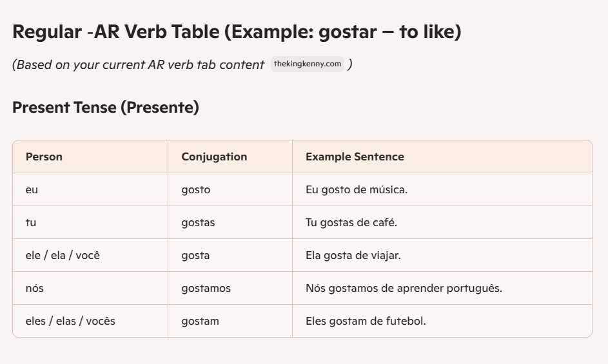608x364 pixels.
Task: Click the sentence 'Eles gostam de futebol.'
Action: point(366,321)
